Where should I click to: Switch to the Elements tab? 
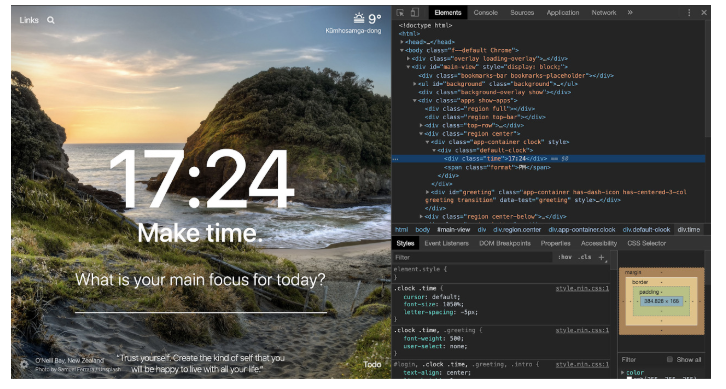pyautogui.click(x=448, y=13)
